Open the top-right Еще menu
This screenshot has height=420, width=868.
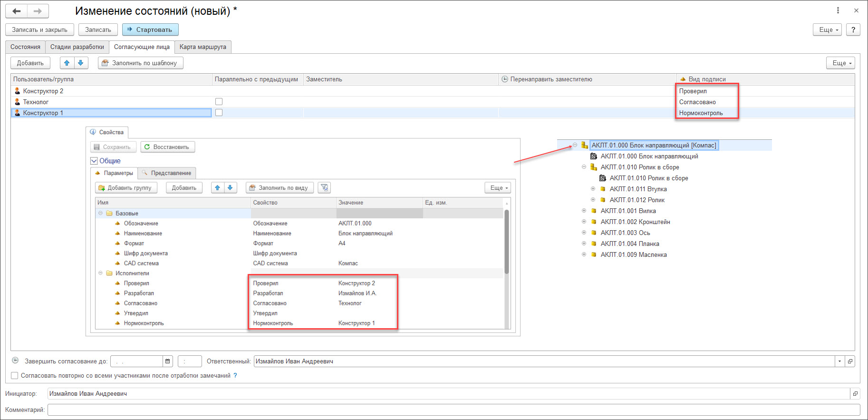pyautogui.click(x=828, y=29)
